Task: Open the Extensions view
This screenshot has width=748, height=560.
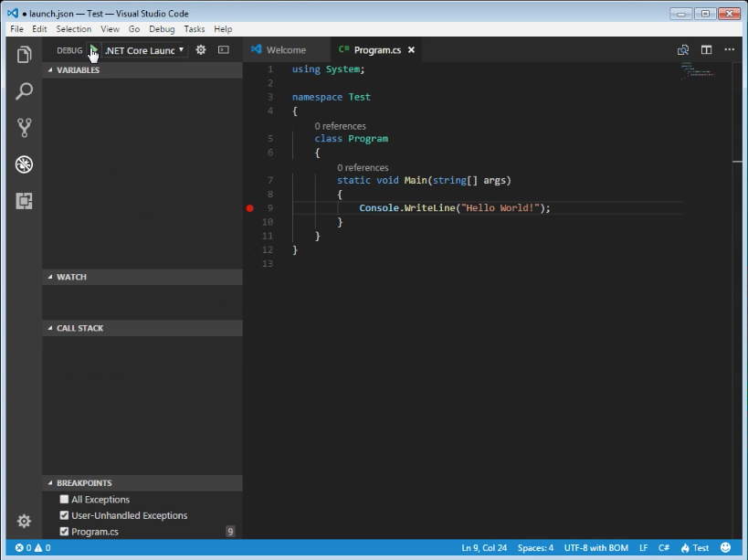Action: (24, 201)
